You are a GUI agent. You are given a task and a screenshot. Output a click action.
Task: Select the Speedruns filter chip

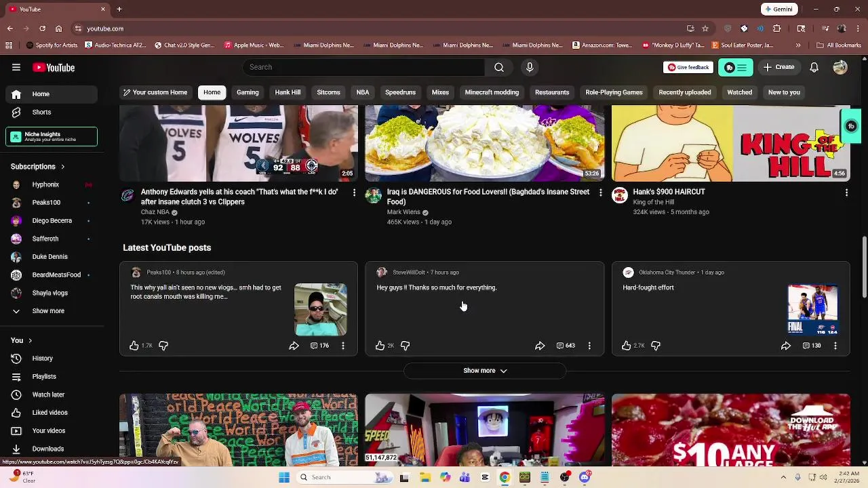tap(400, 92)
